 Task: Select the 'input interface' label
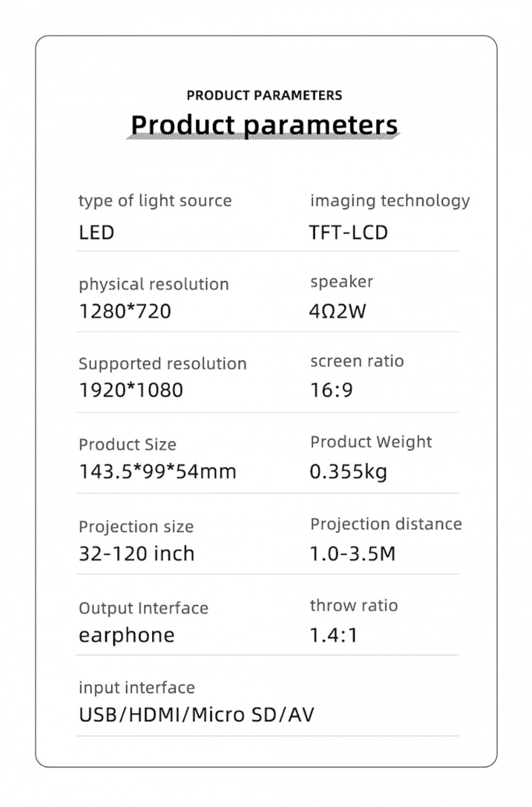point(136,687)
